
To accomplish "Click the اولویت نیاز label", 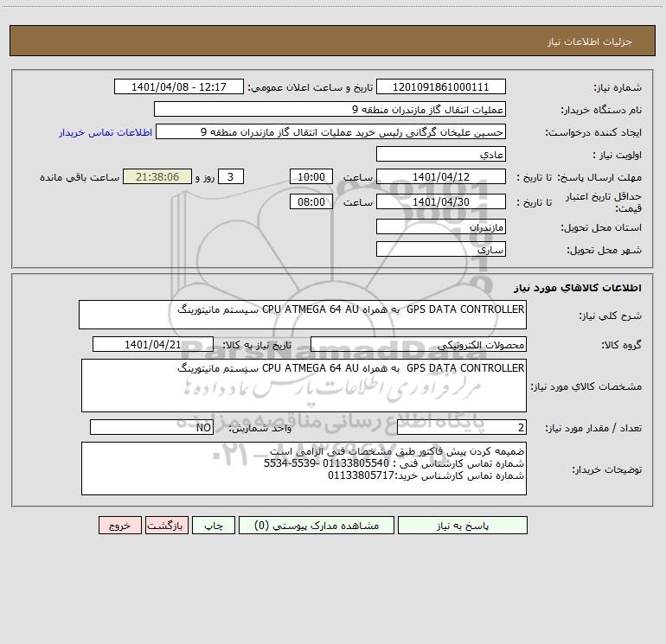I will point(618,155).
